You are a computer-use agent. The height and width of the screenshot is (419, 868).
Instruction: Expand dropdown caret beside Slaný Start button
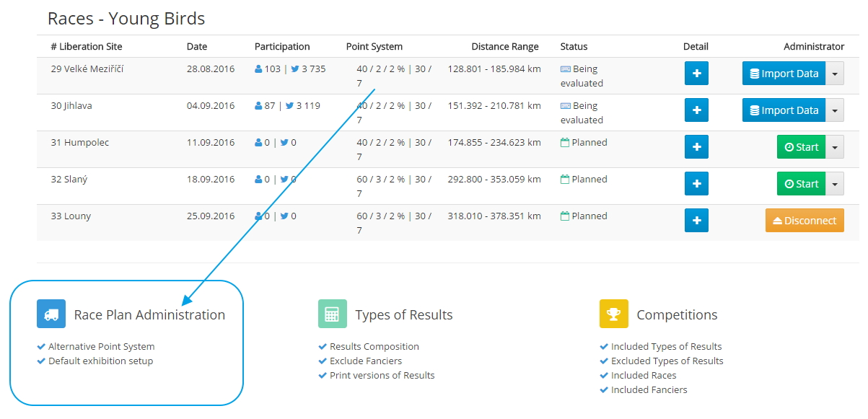pyautogui.click(x=835, y=184)
